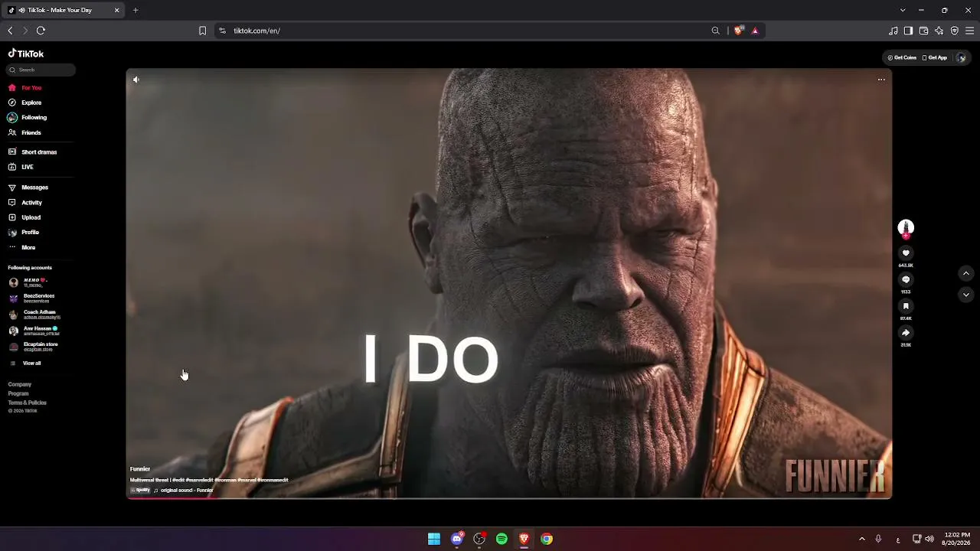Image resolution: width=980 pixels, height=551 pixels.
Task: Go back in the browser
Action: 10,31
